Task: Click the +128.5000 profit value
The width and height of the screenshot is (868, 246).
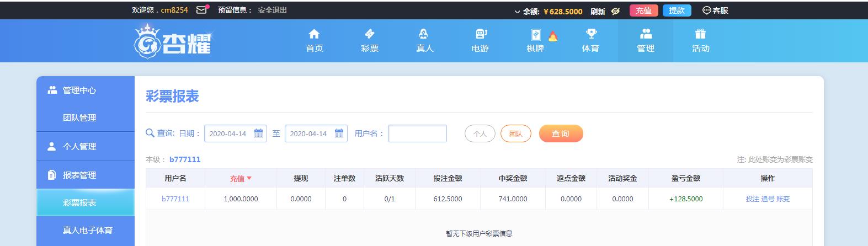Action: tap(686, 199)
